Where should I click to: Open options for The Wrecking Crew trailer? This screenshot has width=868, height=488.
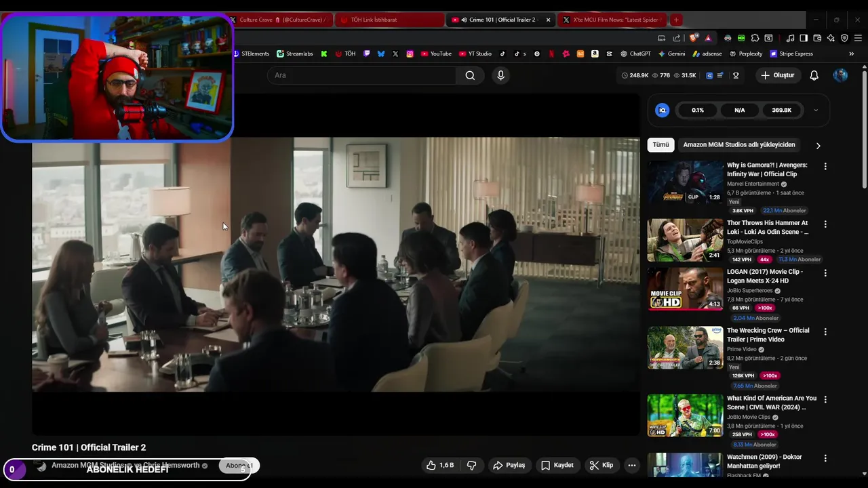(825, 332)
